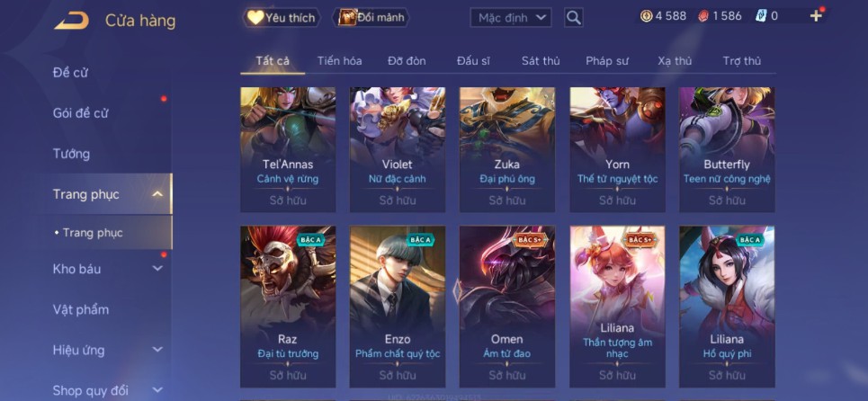Viewport: 868px width, 401px height.
Task: Open Tướng in the sidebar
Action: point(71,154)
